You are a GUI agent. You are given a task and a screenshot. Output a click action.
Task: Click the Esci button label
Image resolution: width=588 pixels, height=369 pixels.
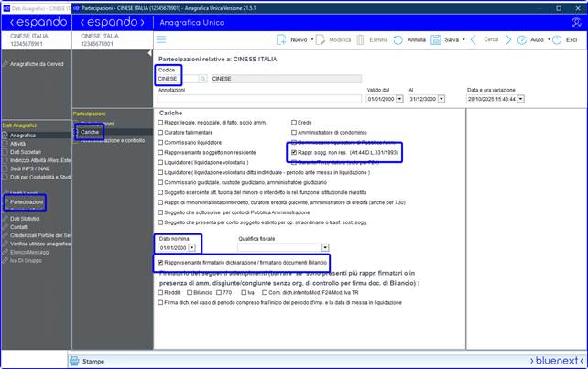coord(572,39)
